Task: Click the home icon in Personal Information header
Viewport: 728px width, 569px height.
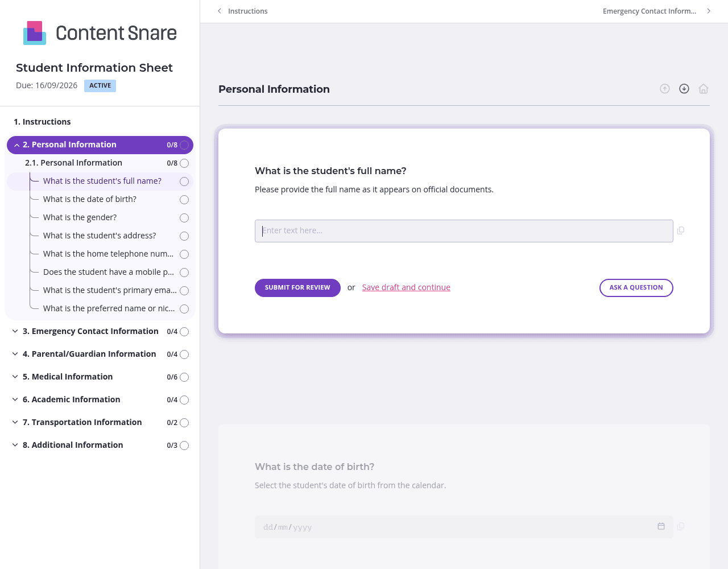Action: click(704, 89)
